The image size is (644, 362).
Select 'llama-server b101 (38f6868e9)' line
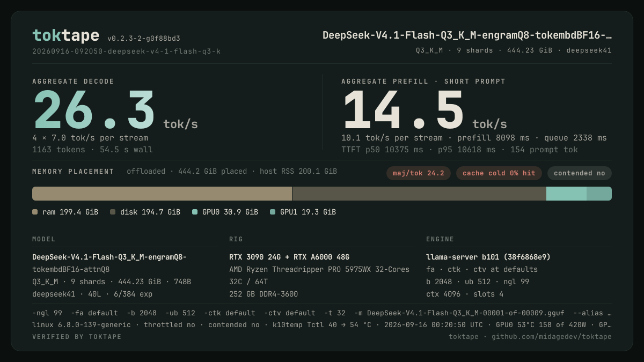488,257
